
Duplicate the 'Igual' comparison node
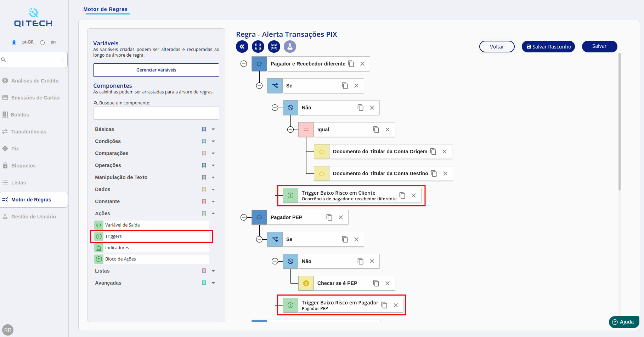tap(376, 130)
